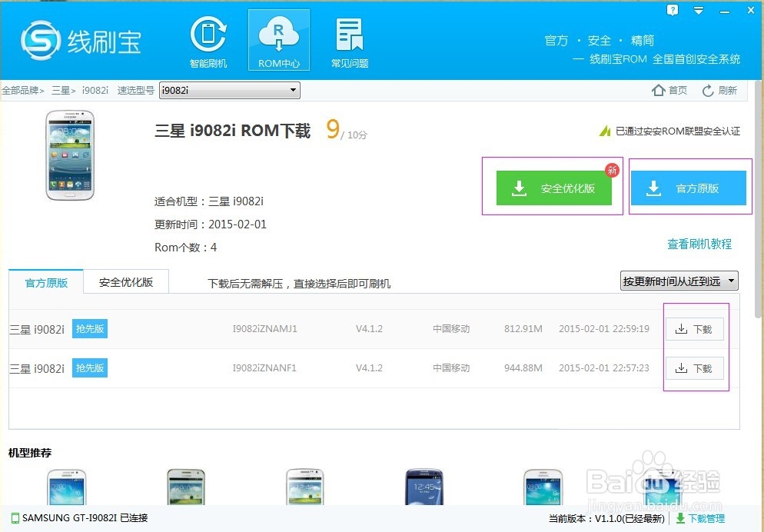Switch to the 官方原版 tab
764x532 pixels.
click(x=46, y=283)
